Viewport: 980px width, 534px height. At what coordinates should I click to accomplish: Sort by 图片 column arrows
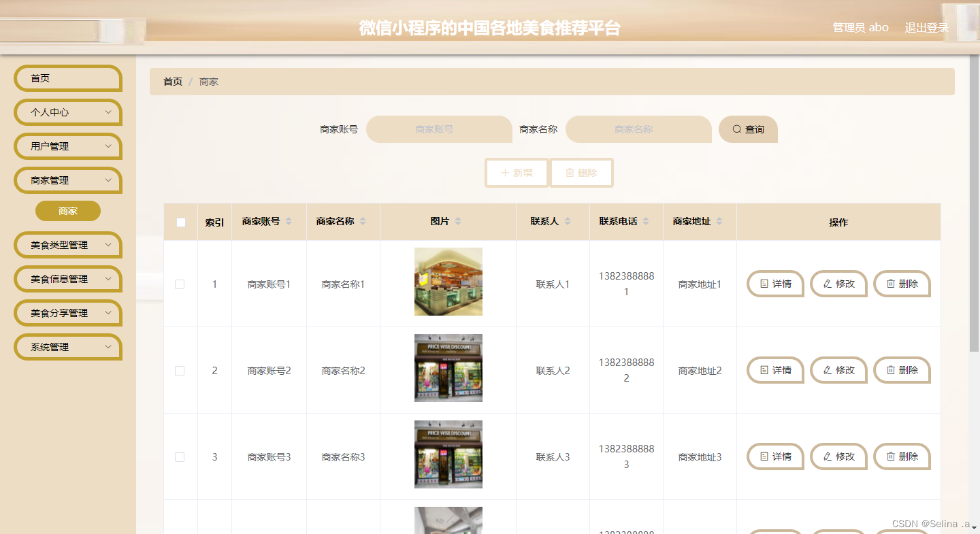[458, 222]
